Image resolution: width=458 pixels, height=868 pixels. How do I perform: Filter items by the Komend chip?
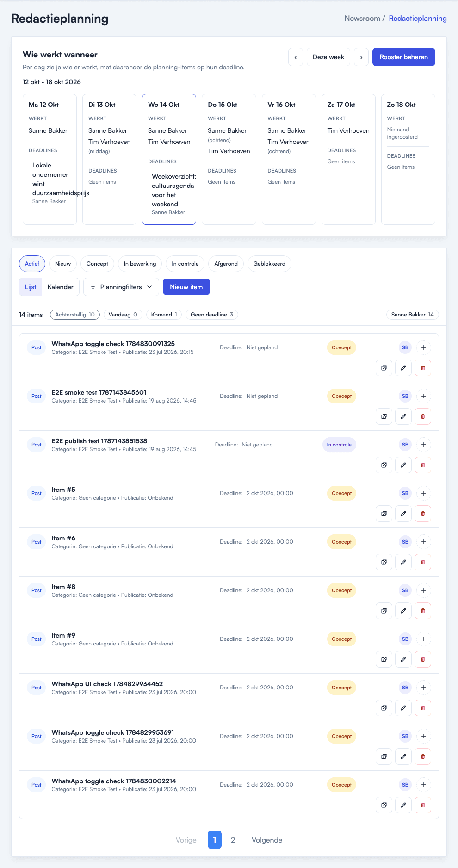click(x=164, y=315)
